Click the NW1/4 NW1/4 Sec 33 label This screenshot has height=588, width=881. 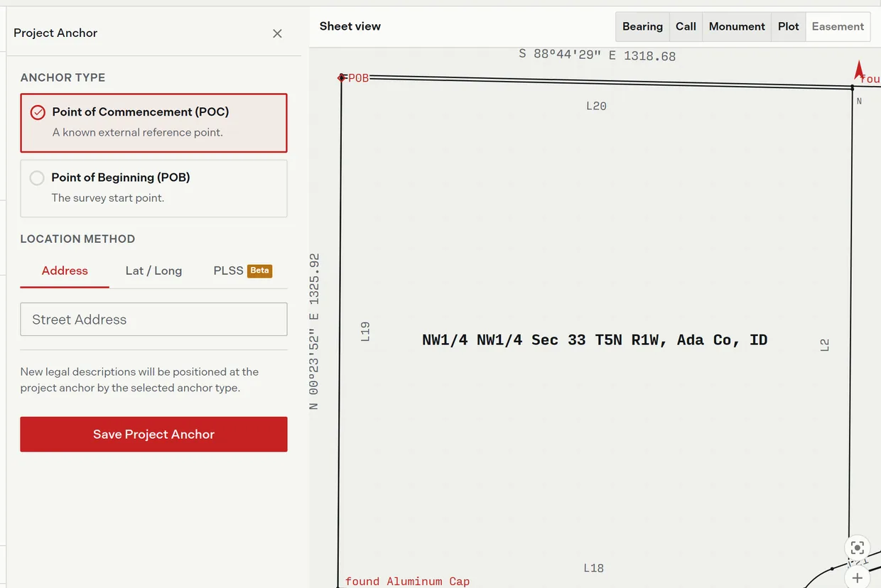595,340
